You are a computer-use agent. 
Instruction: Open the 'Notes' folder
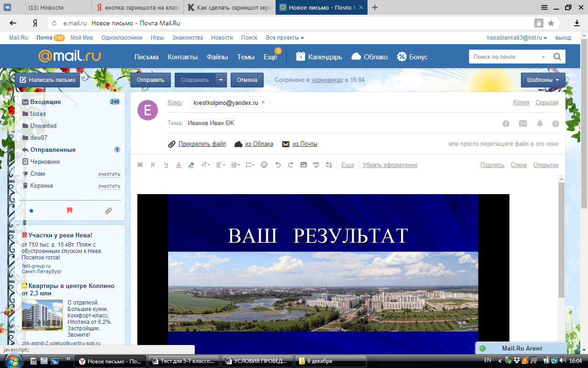38,114
